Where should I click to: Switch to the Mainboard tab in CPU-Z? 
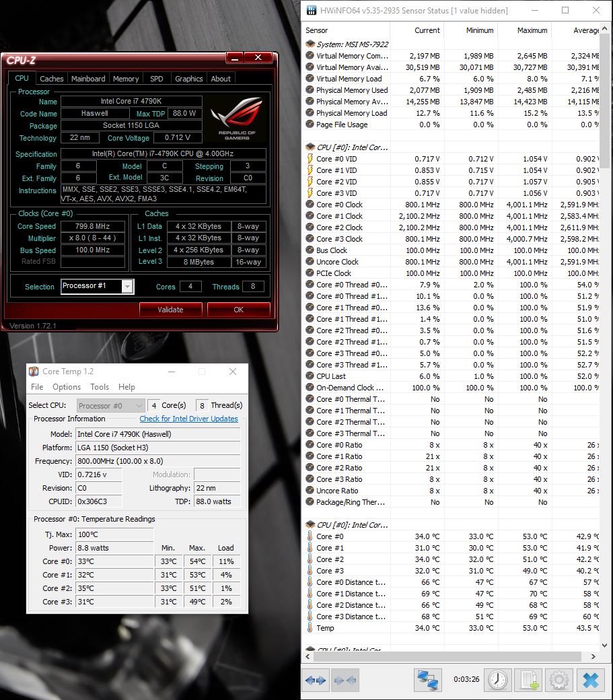[88, 79]
